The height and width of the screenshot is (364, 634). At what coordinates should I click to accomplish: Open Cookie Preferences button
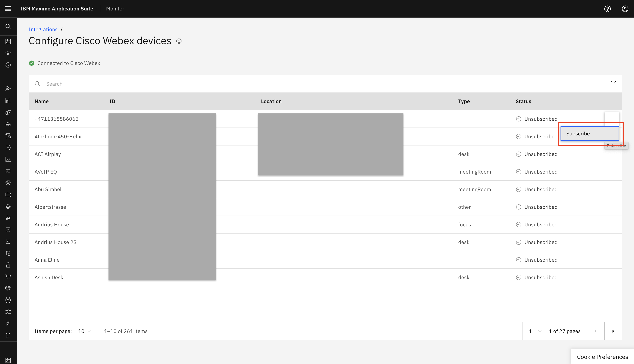tap(602, 357)
